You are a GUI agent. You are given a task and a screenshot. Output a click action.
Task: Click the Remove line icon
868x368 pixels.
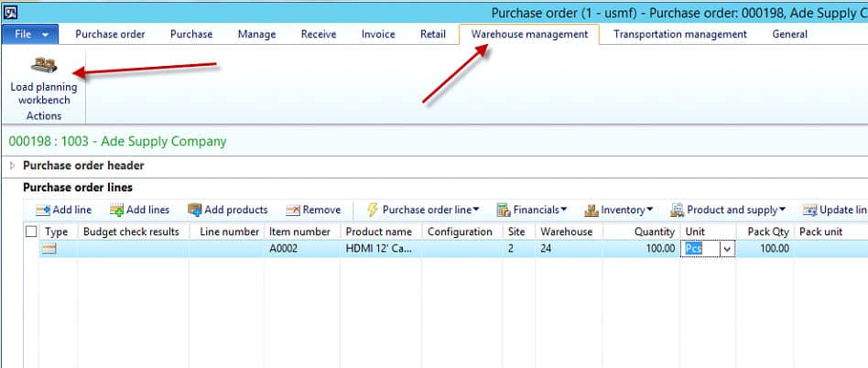[x=293, y=211]
